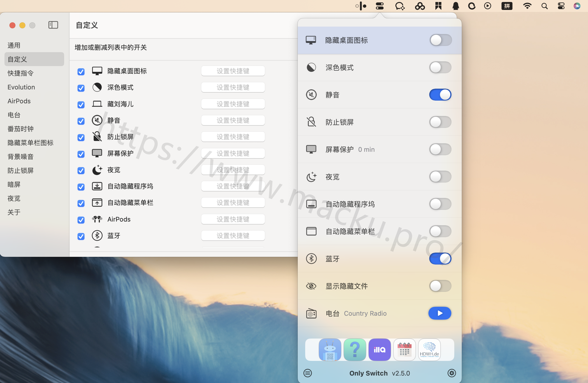
Task: Click the AirPods icon in settings list
Action: [97, 219]
